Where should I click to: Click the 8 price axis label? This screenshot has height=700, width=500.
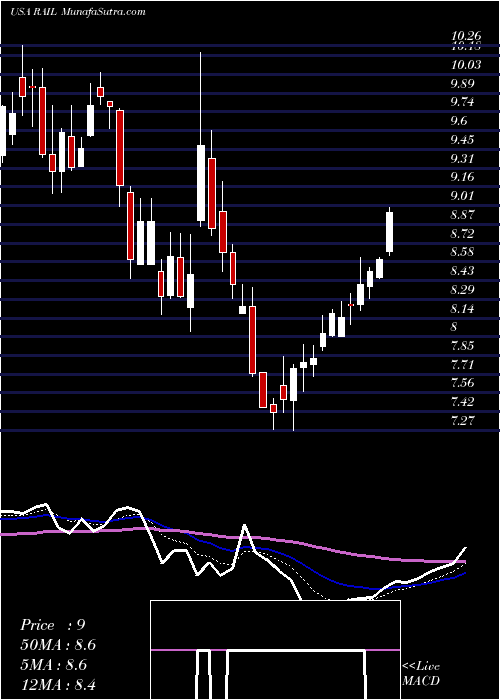454,327
